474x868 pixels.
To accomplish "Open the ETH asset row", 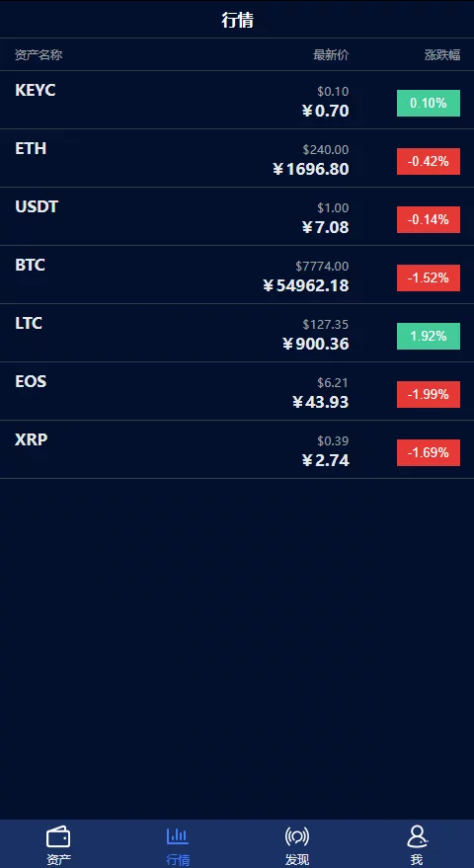I will pyautogui.click(x=237, y=158).
